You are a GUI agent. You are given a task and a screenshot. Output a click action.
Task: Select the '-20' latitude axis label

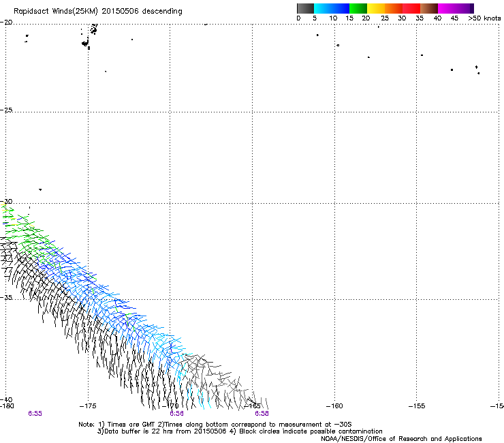tap(6, 22)
